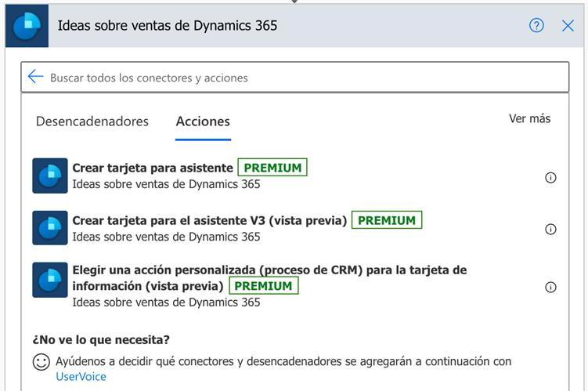
Task: Click PREMIUM badge on Crear tarjeta para asistente
Action: [272, 168]
